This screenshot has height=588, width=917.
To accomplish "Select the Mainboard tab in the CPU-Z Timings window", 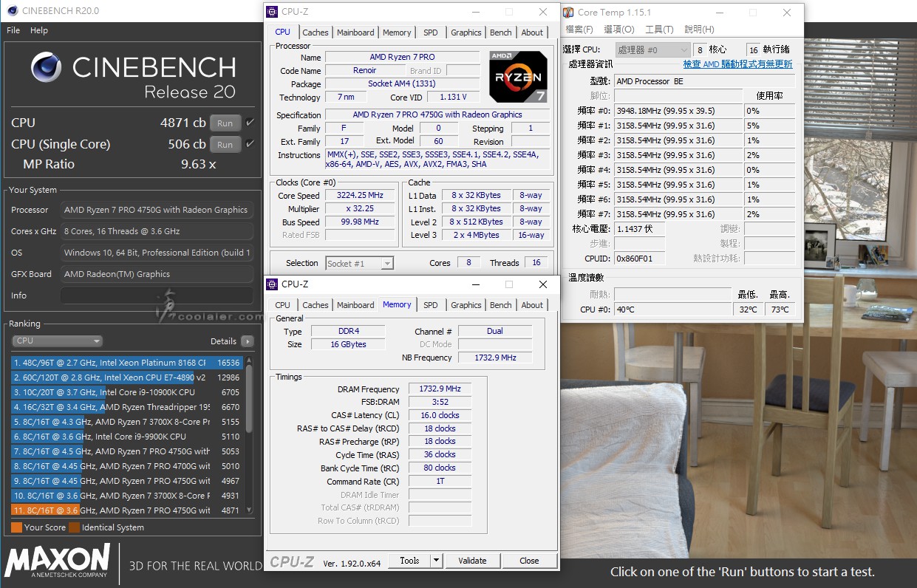I will click(355, 305).
